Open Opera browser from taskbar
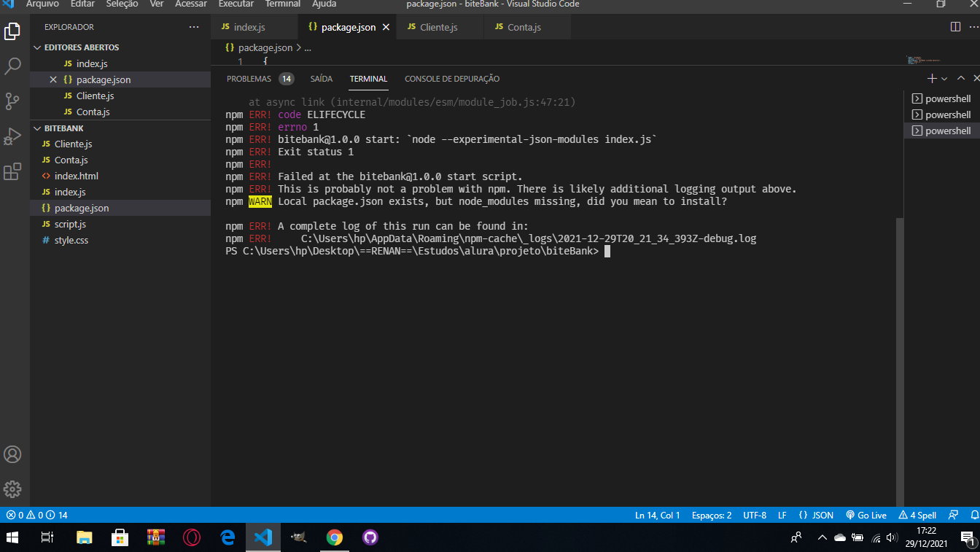The image size is (980, 552). tap(192, 537)
